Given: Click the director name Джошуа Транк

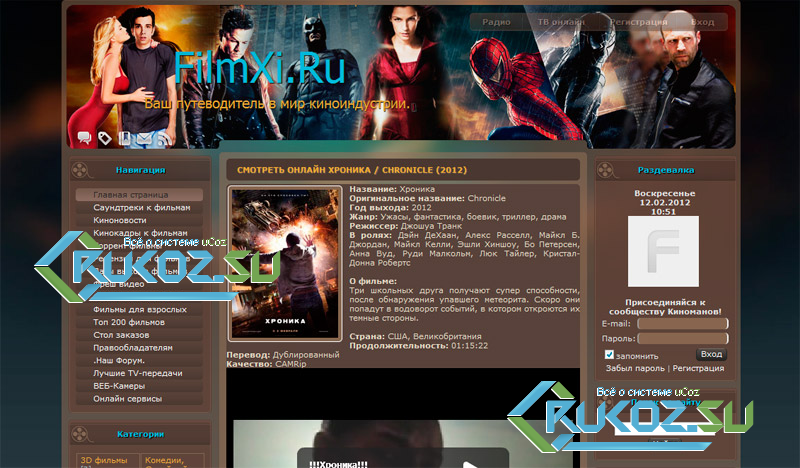Looking at the screenshot, I should point(431,226).
